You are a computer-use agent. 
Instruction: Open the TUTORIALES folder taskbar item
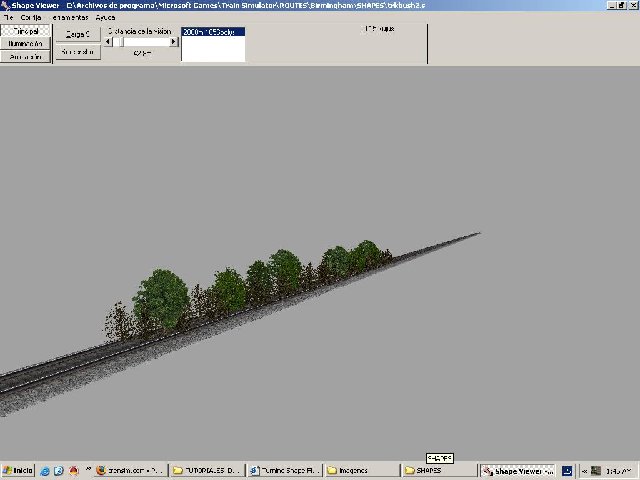pyautogui.click(x=206, y=470)
